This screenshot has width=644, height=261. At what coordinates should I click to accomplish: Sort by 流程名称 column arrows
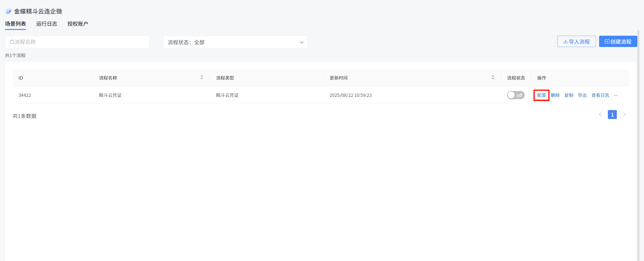point(201,78)
